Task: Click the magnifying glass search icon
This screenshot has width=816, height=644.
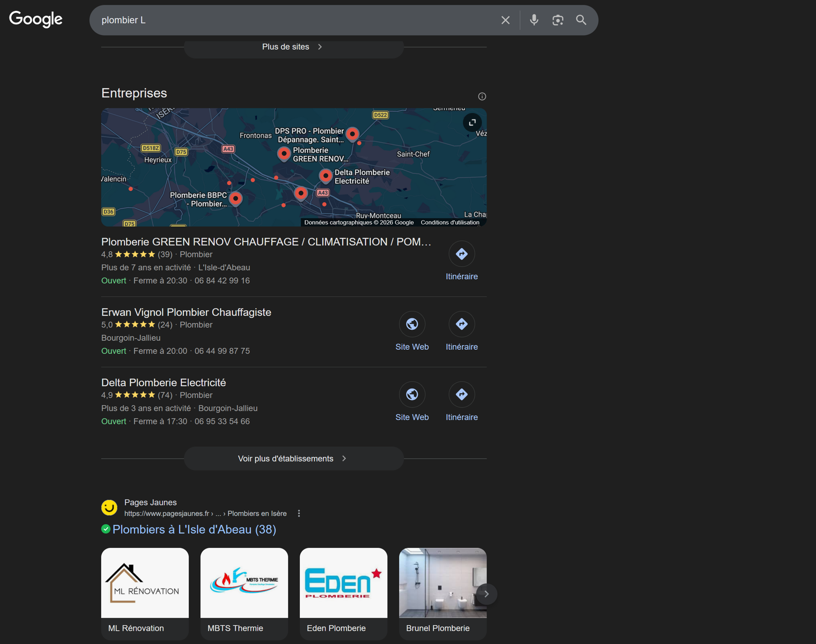Action: pyautogui.click(x=581, y=20)
